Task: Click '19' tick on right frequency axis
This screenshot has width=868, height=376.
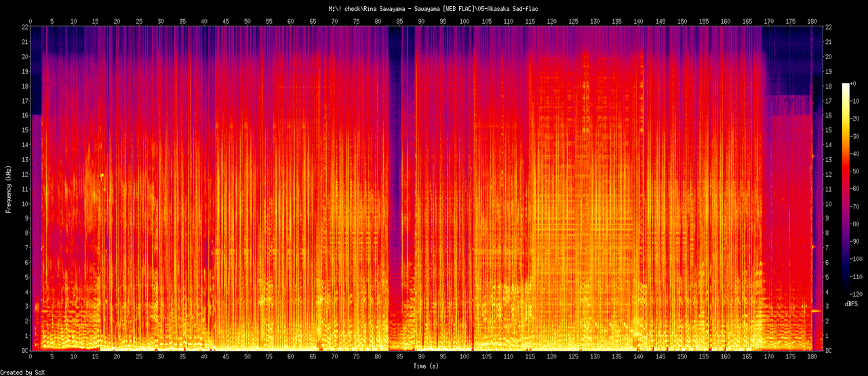Action: [829, 70]
